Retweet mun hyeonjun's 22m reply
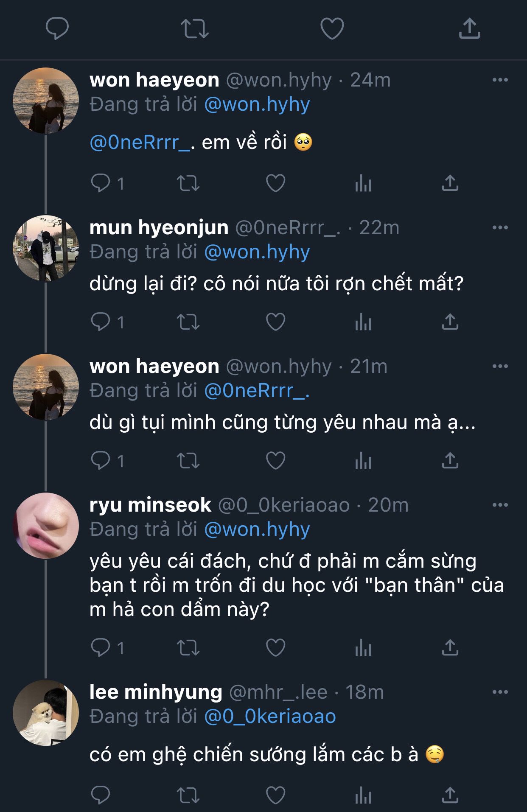The width and height of the screenshot is (527, 812). coord(188,322)
